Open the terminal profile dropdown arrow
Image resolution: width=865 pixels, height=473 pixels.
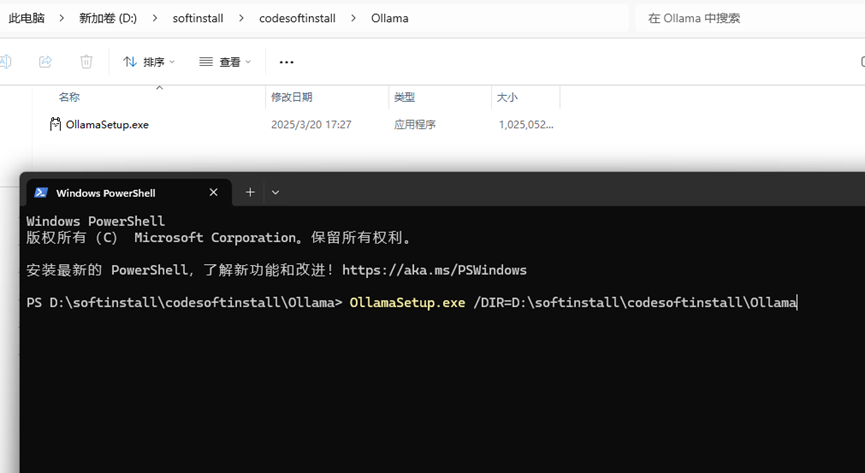(275, 192)
